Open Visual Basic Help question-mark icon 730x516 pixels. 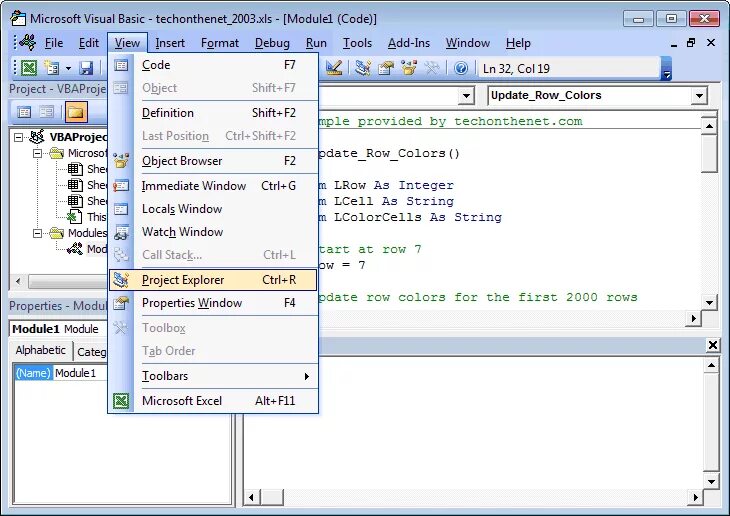click(461, 68)
